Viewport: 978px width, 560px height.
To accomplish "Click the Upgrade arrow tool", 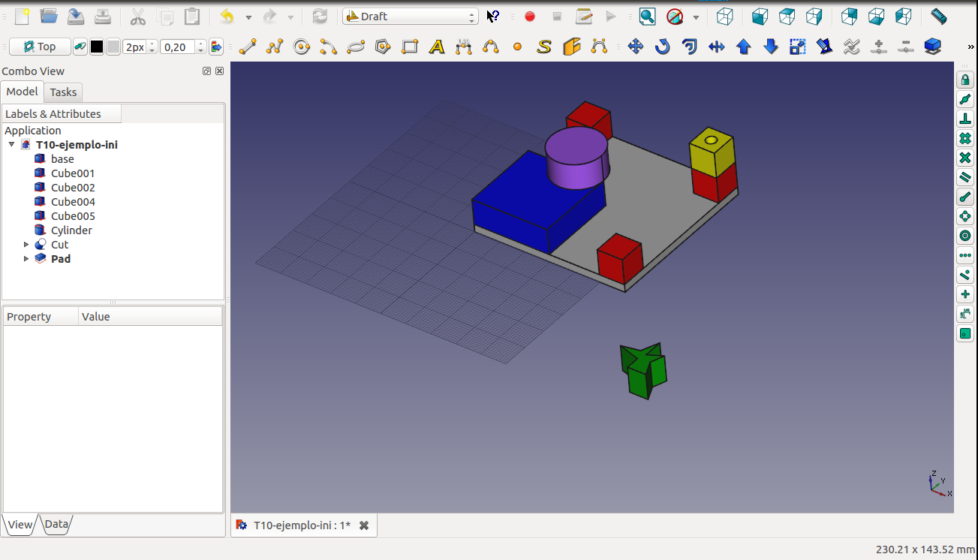I will click(x=744, y=47).
